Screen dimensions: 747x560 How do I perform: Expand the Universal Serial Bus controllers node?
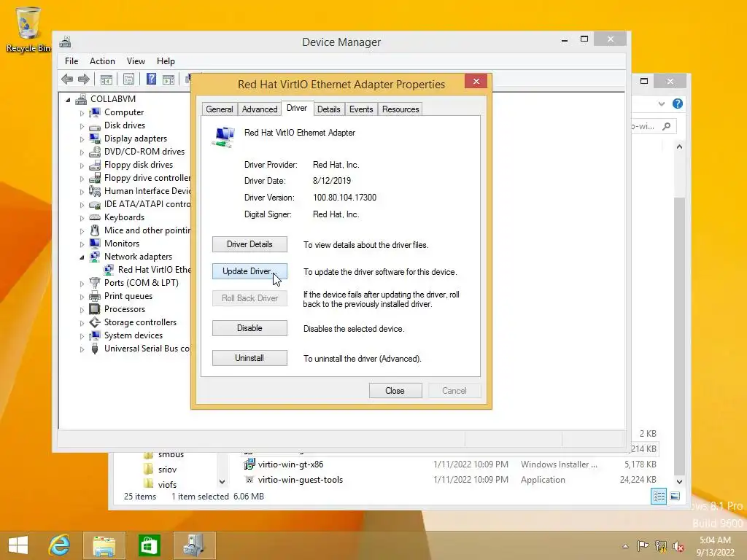[82, 349]
